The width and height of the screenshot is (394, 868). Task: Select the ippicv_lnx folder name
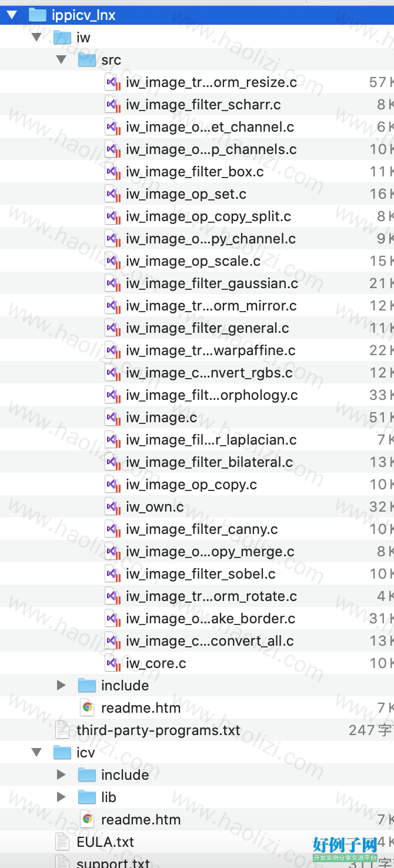84,15
